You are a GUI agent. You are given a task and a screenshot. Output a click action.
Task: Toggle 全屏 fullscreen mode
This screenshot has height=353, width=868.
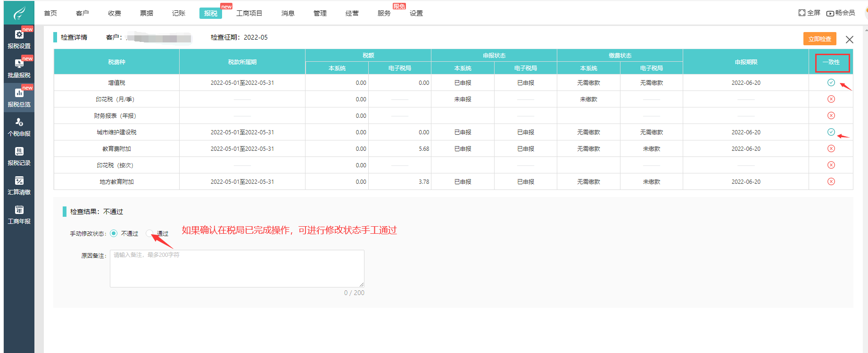pyautogui.click(x=809, y=13)
